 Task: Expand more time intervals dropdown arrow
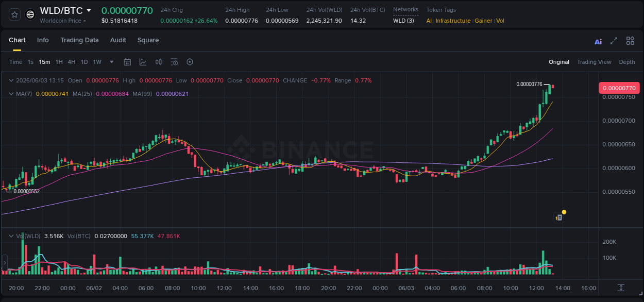[x=112, y=62]
